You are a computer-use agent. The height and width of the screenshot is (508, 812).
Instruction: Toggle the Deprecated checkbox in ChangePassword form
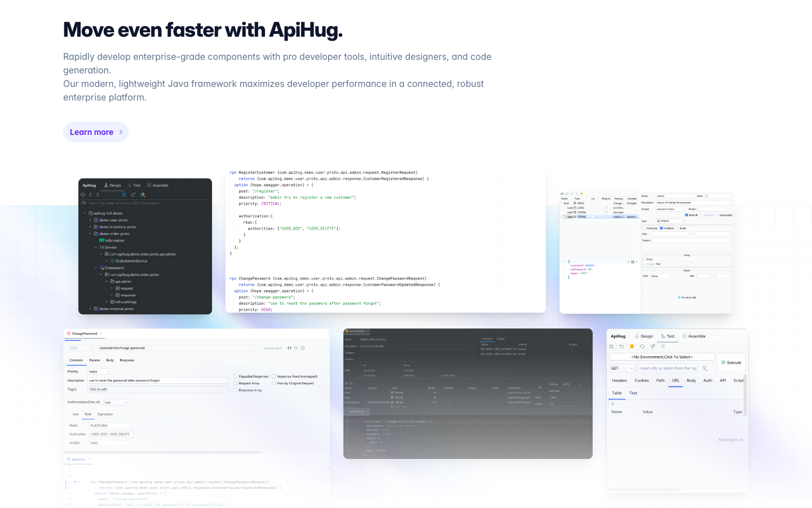tap(261, 348)
